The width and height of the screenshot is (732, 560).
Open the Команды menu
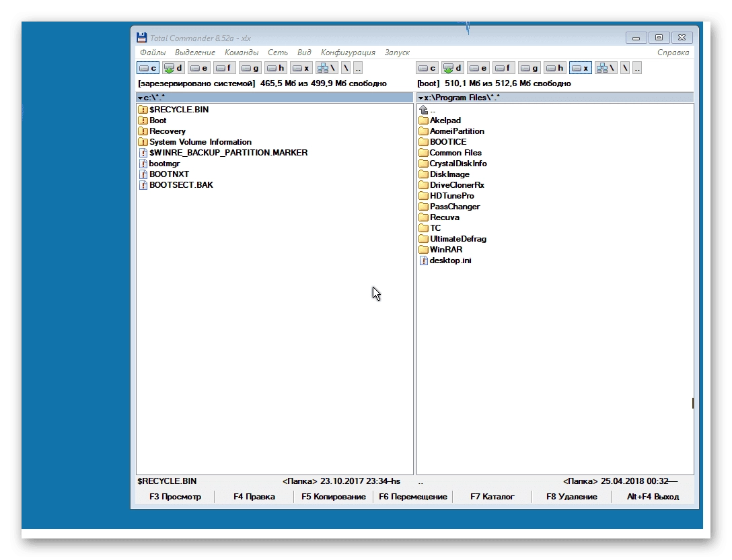242,53
